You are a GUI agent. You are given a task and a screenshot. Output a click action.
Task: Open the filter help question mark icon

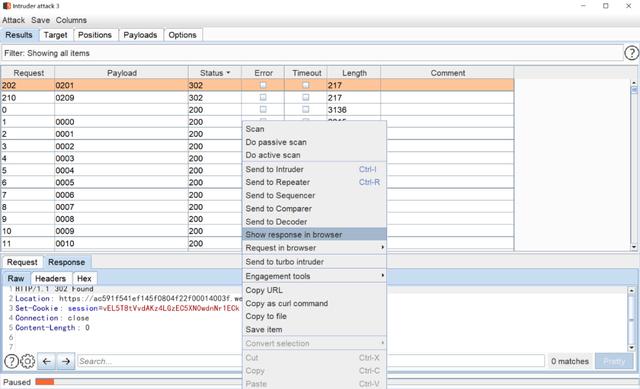[631, 53]
